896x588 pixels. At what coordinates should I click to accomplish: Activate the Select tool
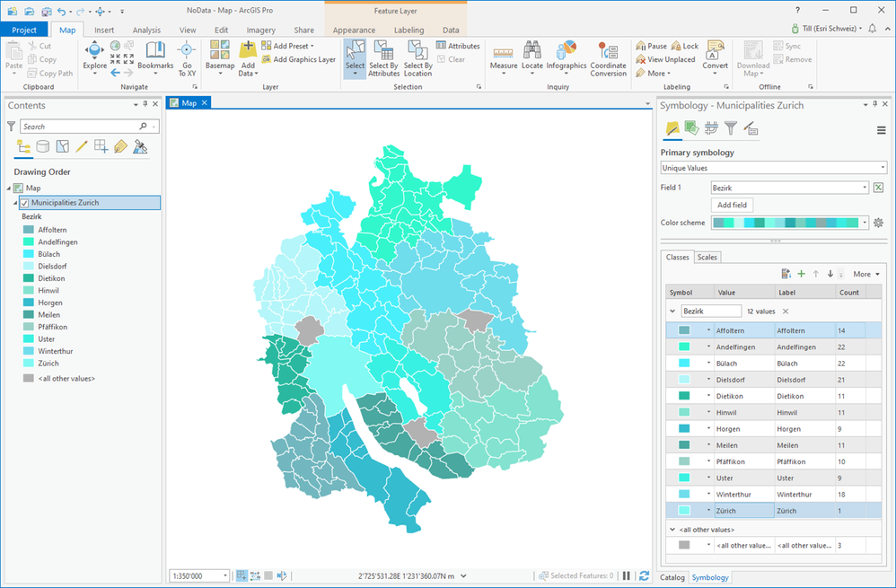355,57
